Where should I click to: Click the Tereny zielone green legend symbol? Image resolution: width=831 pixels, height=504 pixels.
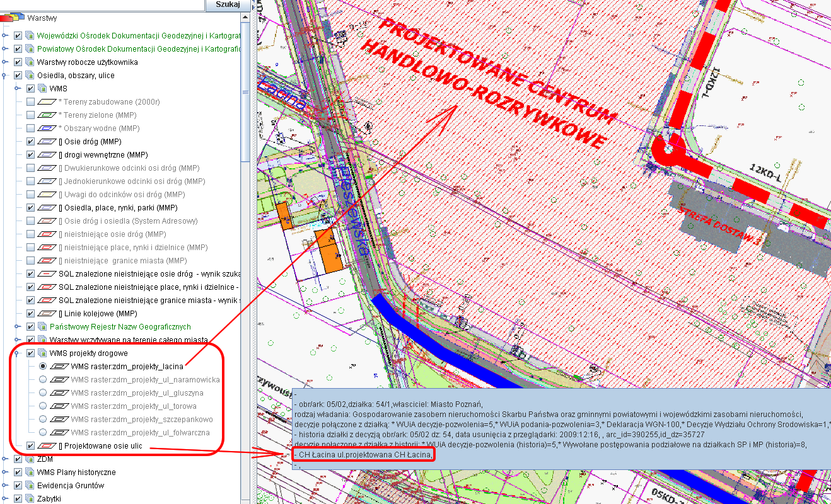pos(47,115)
